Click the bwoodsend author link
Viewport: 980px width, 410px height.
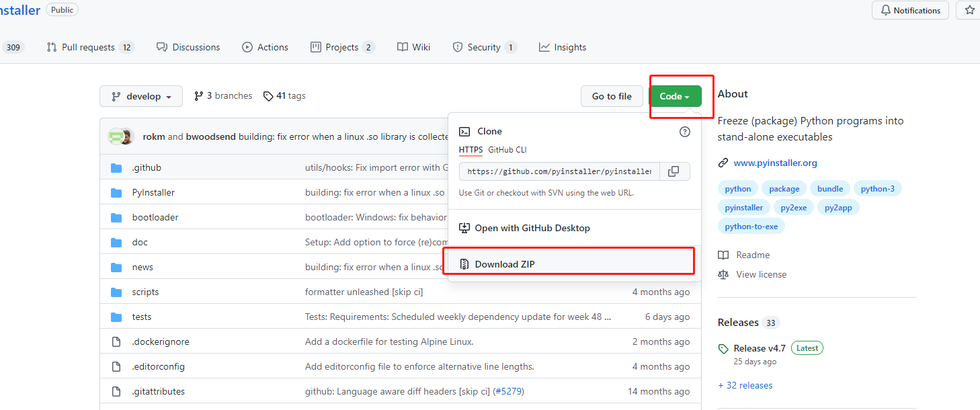211,136
